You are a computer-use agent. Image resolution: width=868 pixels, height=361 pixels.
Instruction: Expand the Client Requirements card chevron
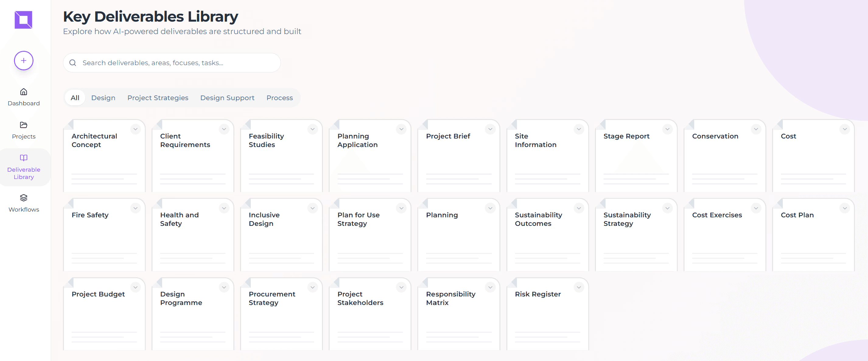pos(224,129)
